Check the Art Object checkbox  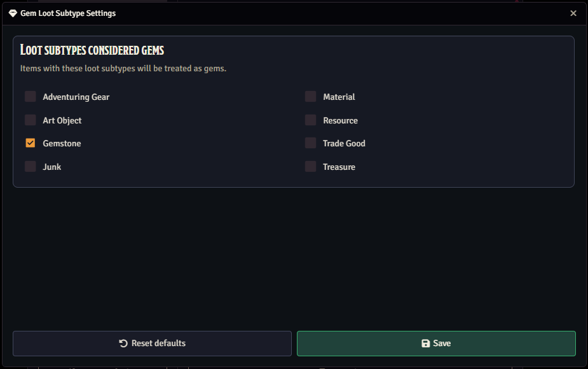pos(31,120)
